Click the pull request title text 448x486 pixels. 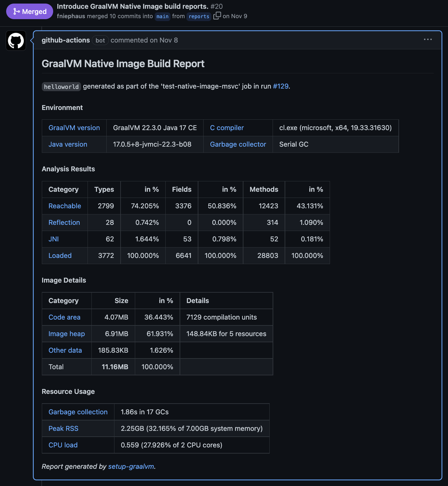click(133, 6)
